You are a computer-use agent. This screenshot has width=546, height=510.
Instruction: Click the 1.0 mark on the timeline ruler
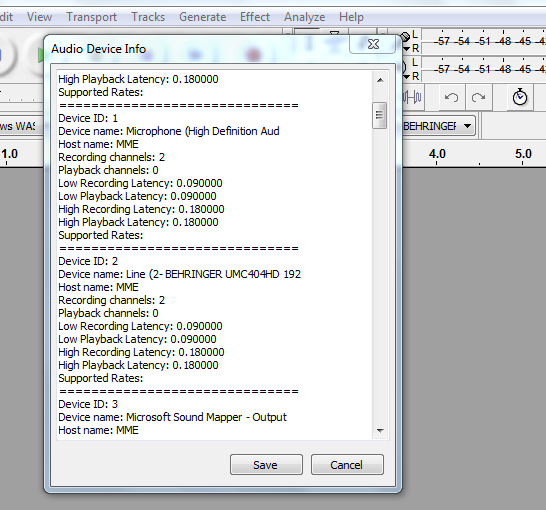point(9,154)
